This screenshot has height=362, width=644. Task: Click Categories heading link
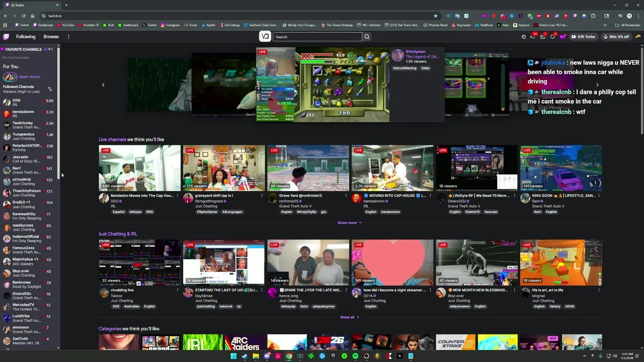(x=110, y=329)
